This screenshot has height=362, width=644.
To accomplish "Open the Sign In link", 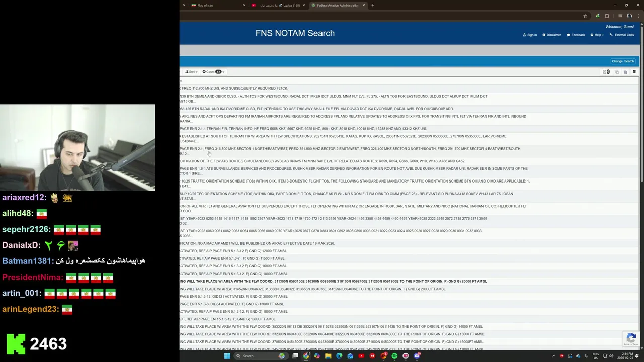I will [530, 35].
